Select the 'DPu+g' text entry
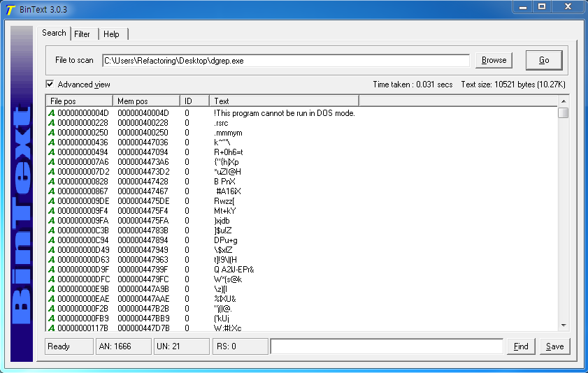Image resolution: width=588 pixels, height=373 pixels. coord(226,240)
